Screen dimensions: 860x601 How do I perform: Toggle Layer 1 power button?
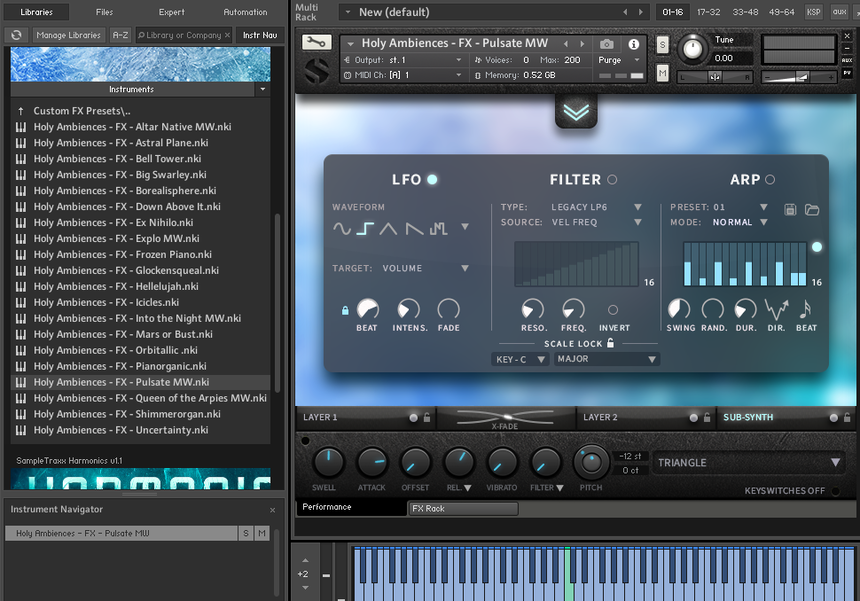(414, 418)
